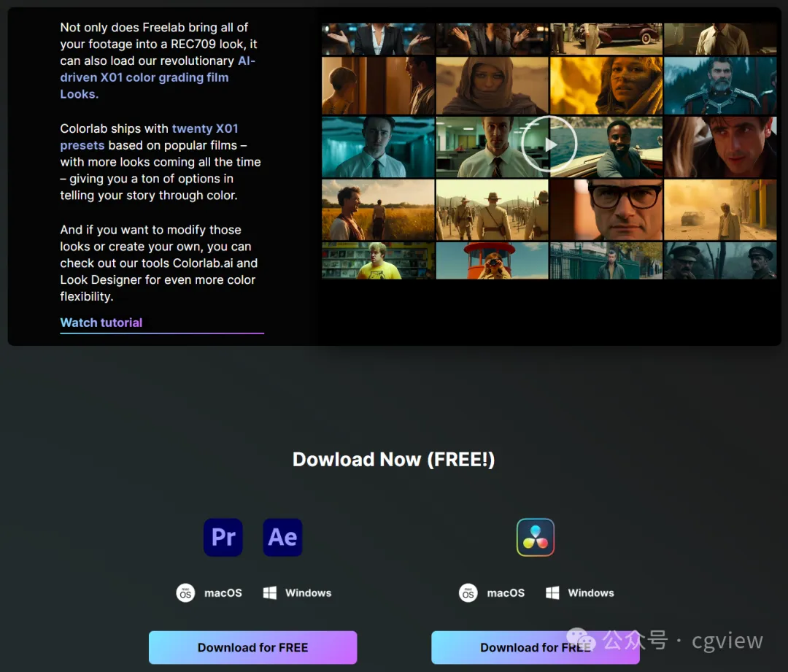Select the bearded man in snowy forest thumbnail
The width and height of the screenshot is (788, 672).
[x=720, y=85]
